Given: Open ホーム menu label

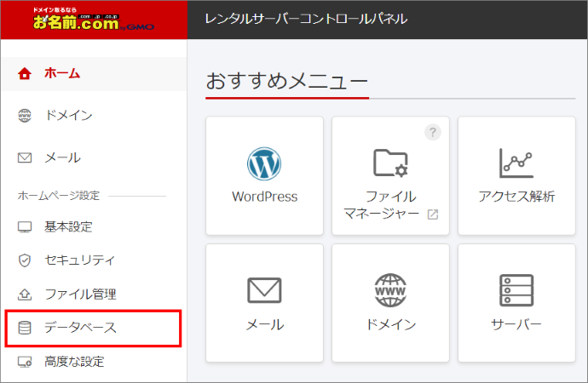Looking at the screenshot, I should point(62,73).
